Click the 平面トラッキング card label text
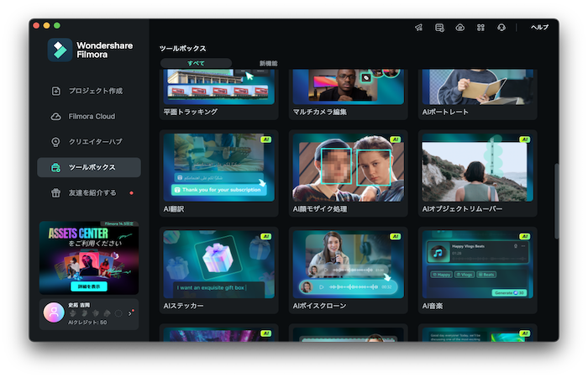The height and width of the screenshot is (378, 588). coord(191,112)
